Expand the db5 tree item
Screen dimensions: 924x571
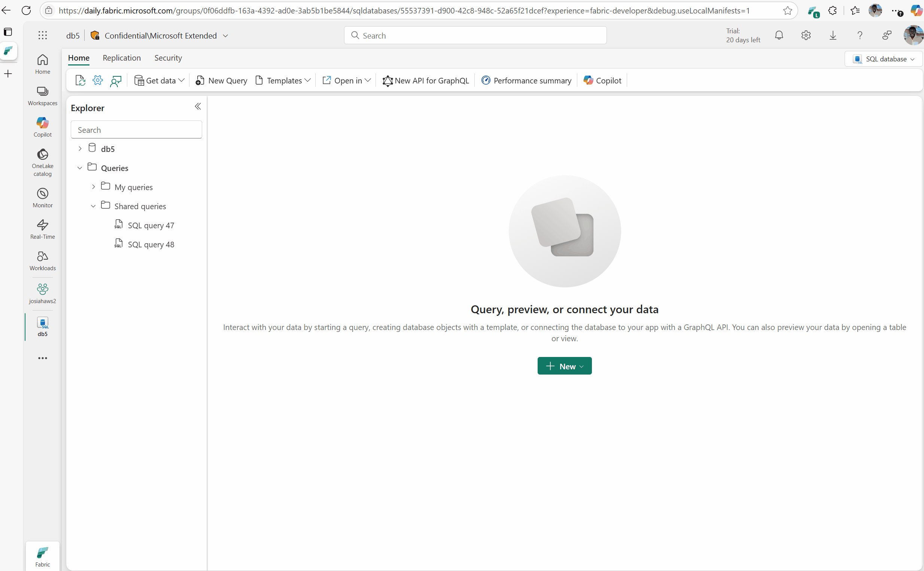pos(80,148)
